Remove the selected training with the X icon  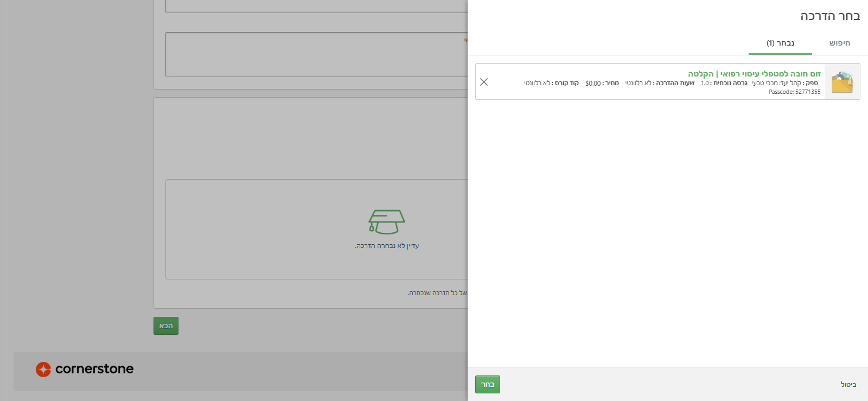pos(484,82)
